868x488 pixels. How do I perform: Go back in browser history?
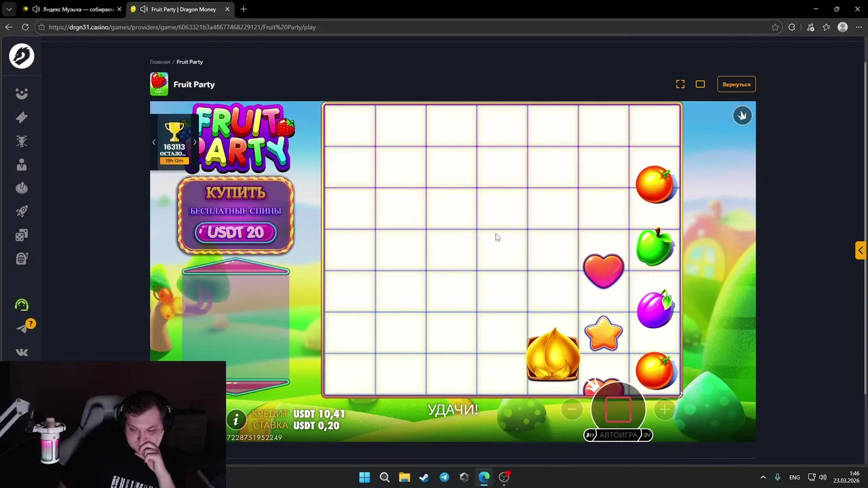[x=9, y=27]
